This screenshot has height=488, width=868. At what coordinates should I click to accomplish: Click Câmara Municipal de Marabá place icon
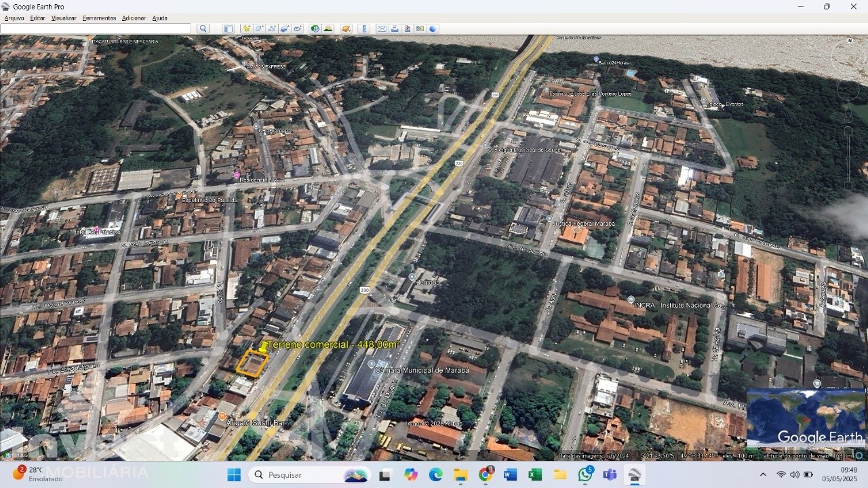(x=371, y=364)
